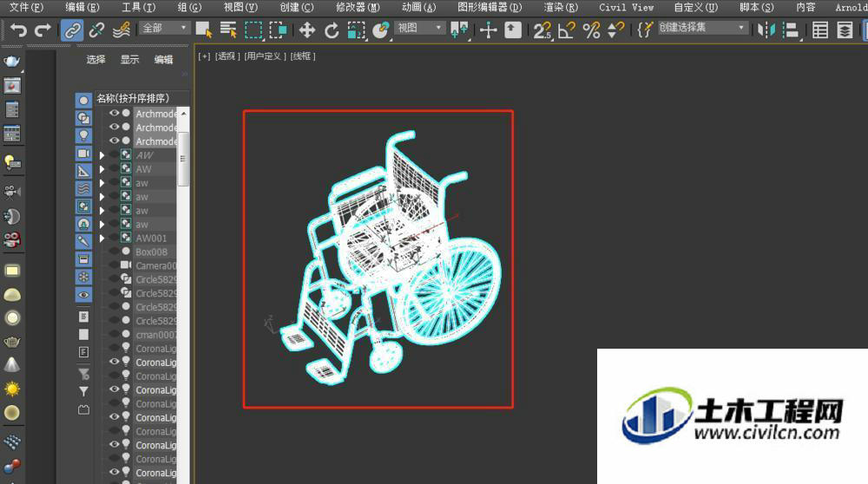The width and height of the screenshot is (868, 484).
Task: Open the 渲染(R) menu
Action: click(561, 7)
